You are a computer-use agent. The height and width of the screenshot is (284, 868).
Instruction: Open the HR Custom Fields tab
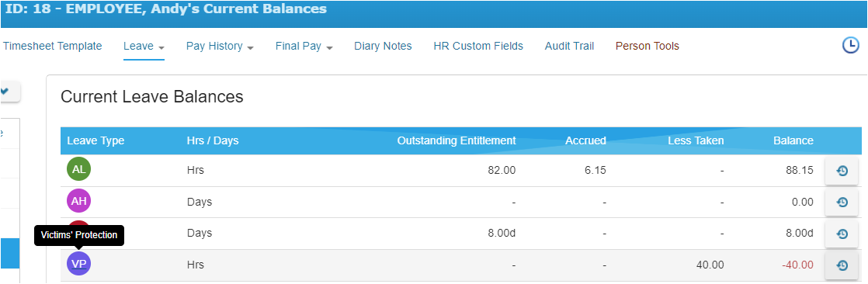point(478,47)
